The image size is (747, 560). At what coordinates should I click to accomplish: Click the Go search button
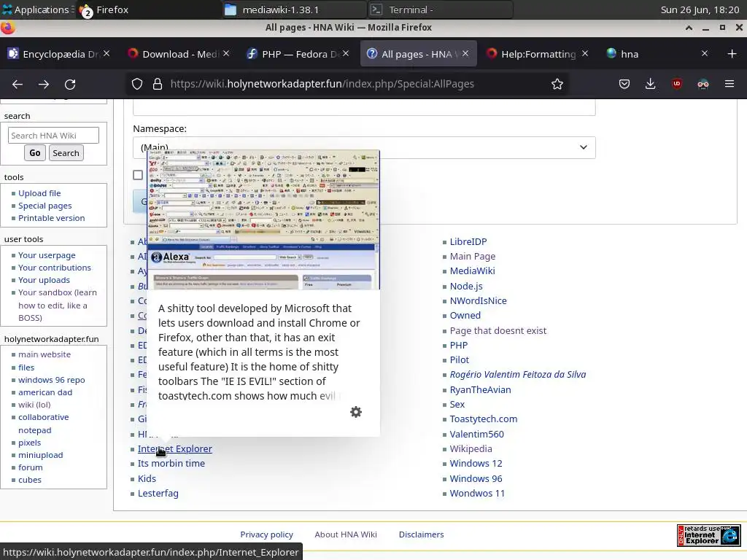[x=35, y=153]
